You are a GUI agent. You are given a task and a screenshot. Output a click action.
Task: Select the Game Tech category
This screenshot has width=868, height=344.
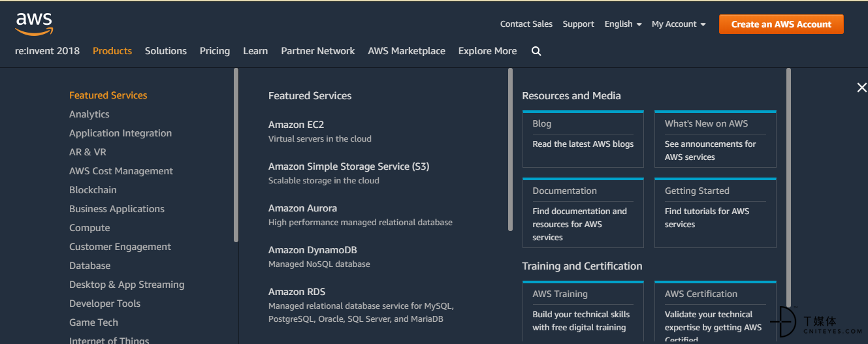click(94, 322)
